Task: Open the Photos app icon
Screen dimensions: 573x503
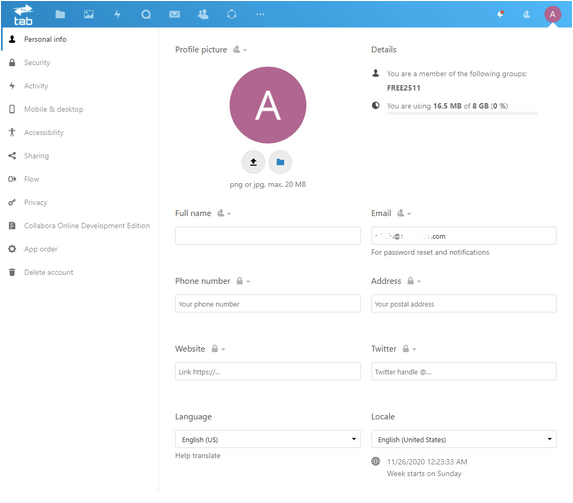Action: (89, 14)
